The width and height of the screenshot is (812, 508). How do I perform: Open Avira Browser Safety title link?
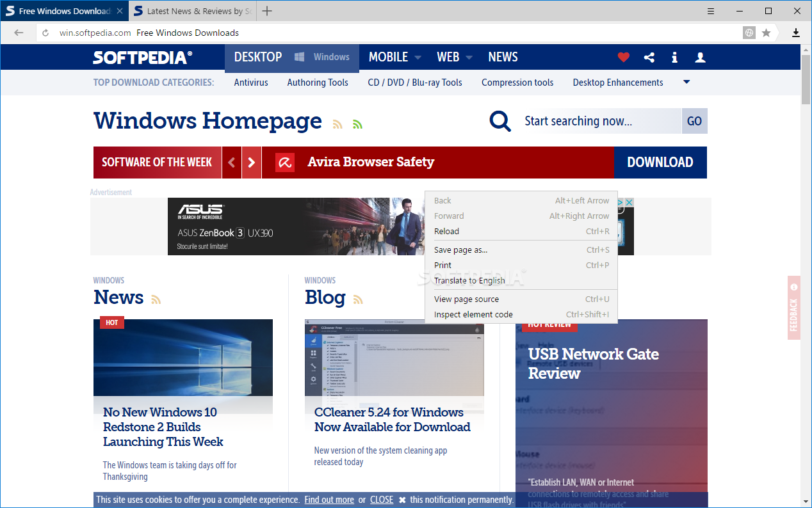tap(371, 163)
